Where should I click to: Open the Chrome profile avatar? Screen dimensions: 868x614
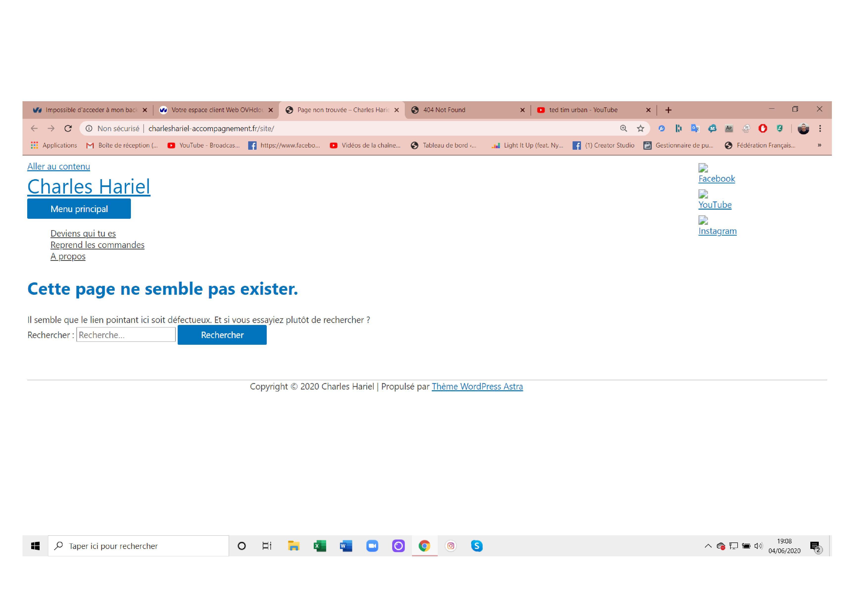click(803, 129)
